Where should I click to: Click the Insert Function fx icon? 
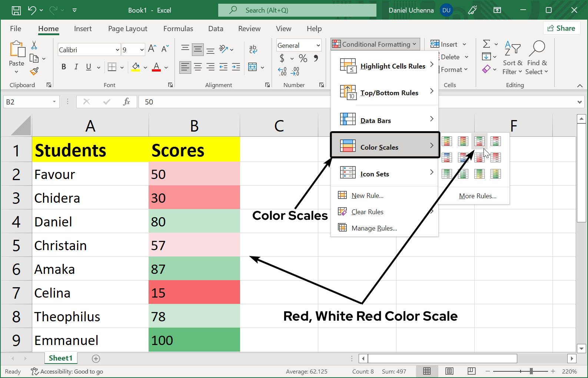(x=126, y=102)
